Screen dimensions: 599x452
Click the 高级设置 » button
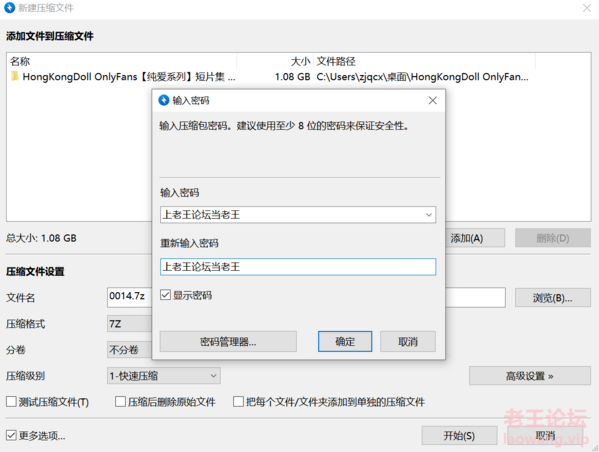coord(530,376)
